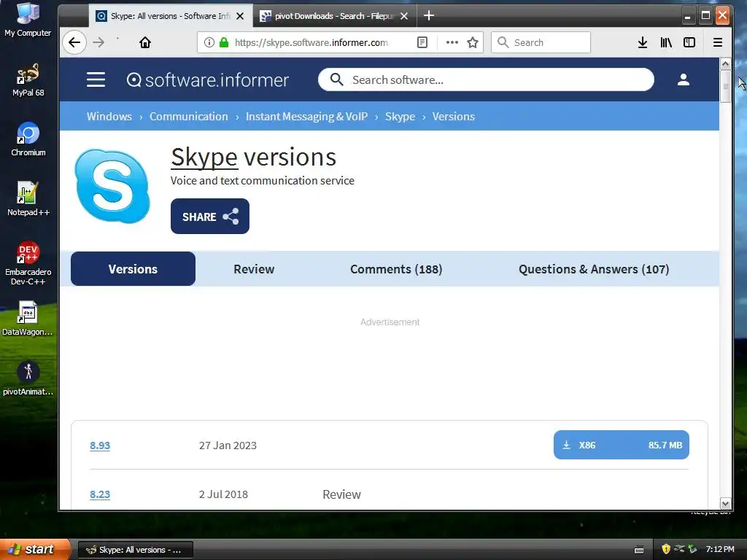Open version 8.23 link
Screen dimensions: 747x560
pos(100,494)
